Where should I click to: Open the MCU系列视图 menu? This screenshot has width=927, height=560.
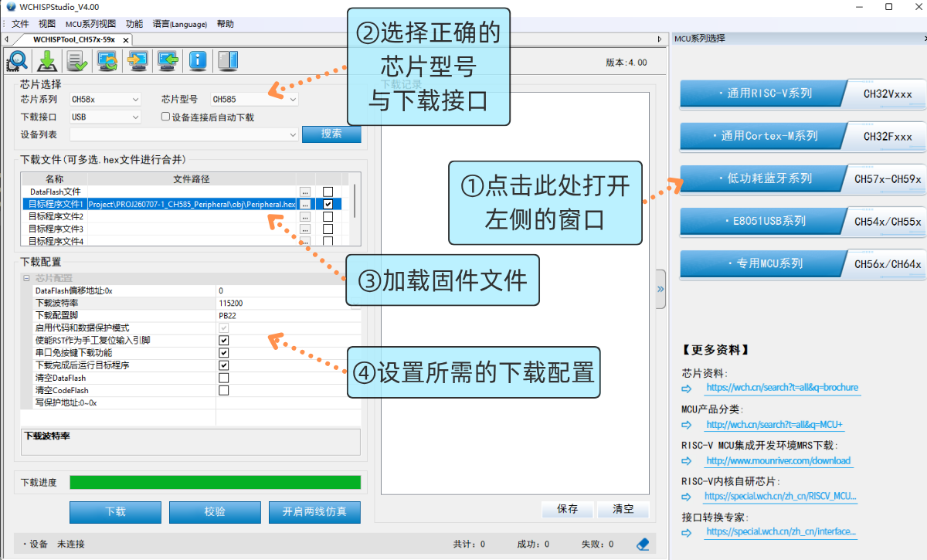90,24
